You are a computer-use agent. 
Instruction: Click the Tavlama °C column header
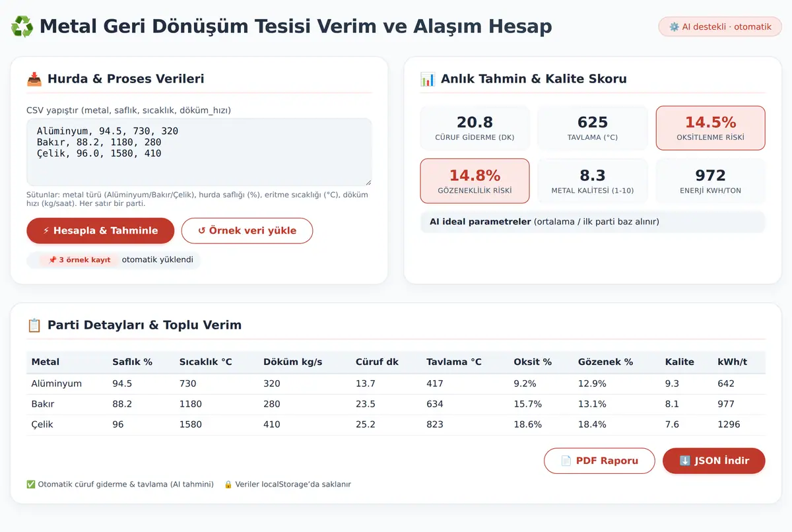454,362
